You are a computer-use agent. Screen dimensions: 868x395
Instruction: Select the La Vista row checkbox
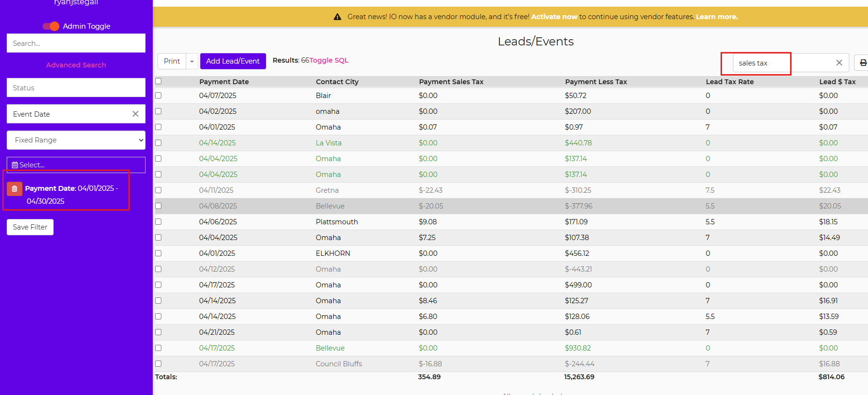point(158,143)
